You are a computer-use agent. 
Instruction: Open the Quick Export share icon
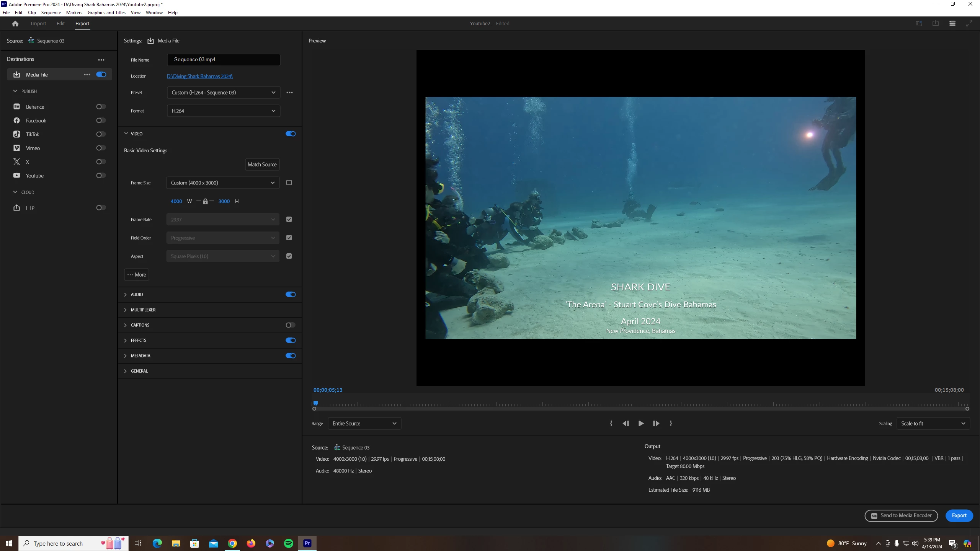[x=935, y=23]
